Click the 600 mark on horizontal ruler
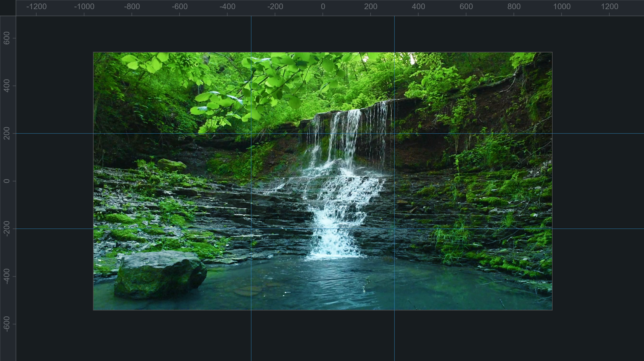This screenshot has height=361, width=644. point(466,7)
